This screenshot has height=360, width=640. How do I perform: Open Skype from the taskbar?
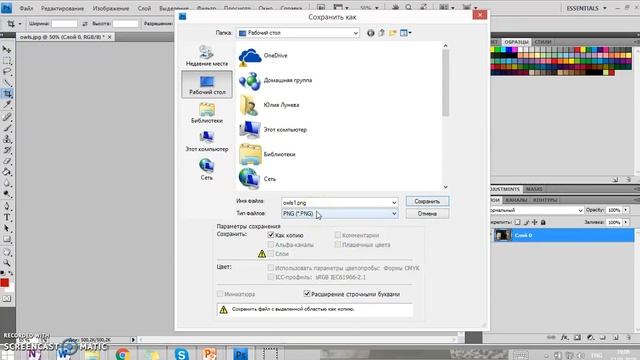point(181,354)
